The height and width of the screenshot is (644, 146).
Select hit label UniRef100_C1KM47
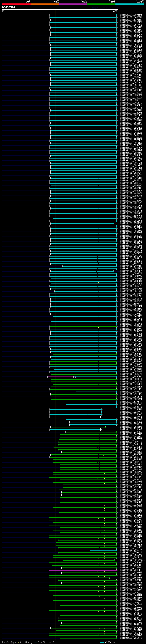click(x=131, y=429)
